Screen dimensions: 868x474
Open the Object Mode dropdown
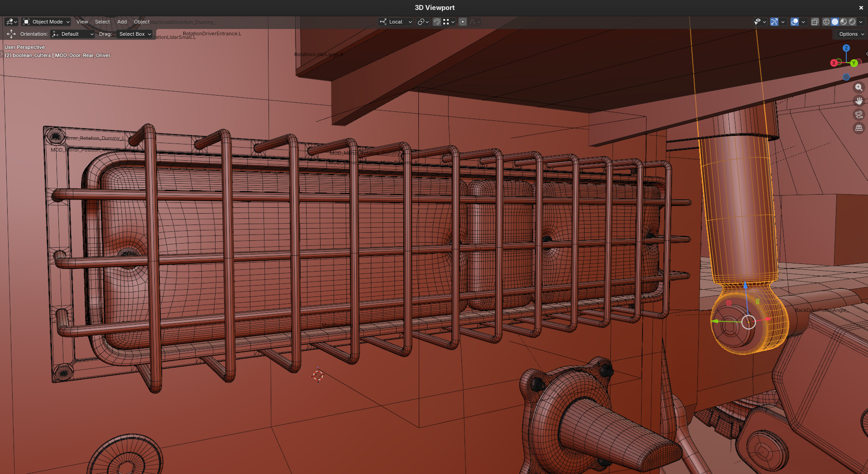47,22
